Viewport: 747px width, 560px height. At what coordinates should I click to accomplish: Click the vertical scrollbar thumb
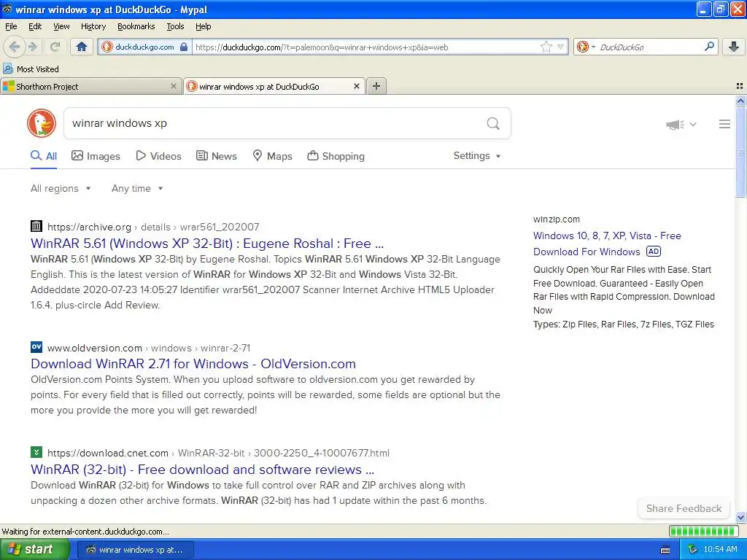pyautogui.click(x=740, y=152)
